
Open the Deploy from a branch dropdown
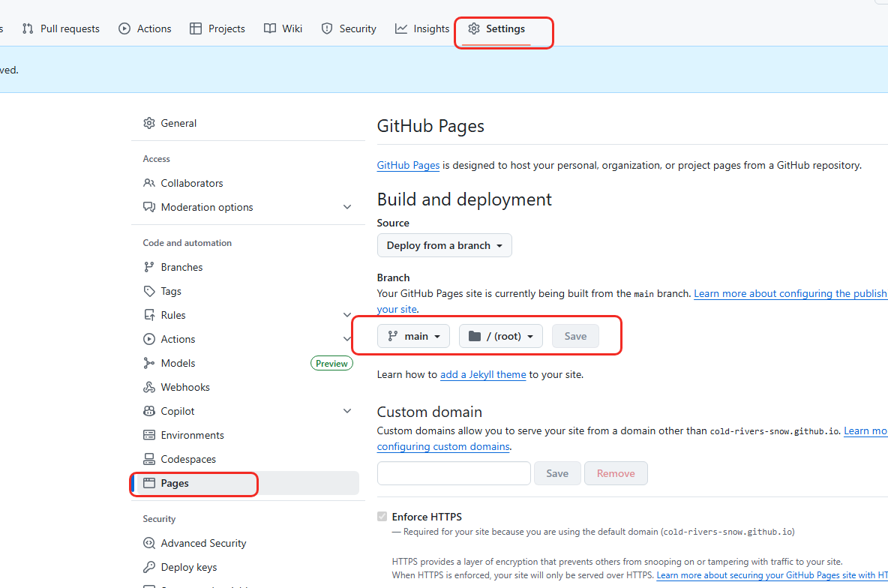pyautogui.click(x=444, y=245)
